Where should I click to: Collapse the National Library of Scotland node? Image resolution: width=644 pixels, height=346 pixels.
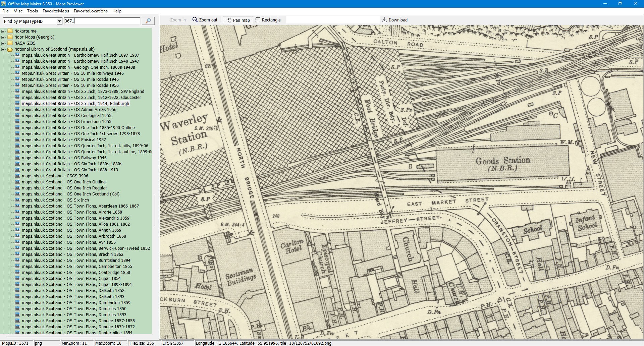3,49
